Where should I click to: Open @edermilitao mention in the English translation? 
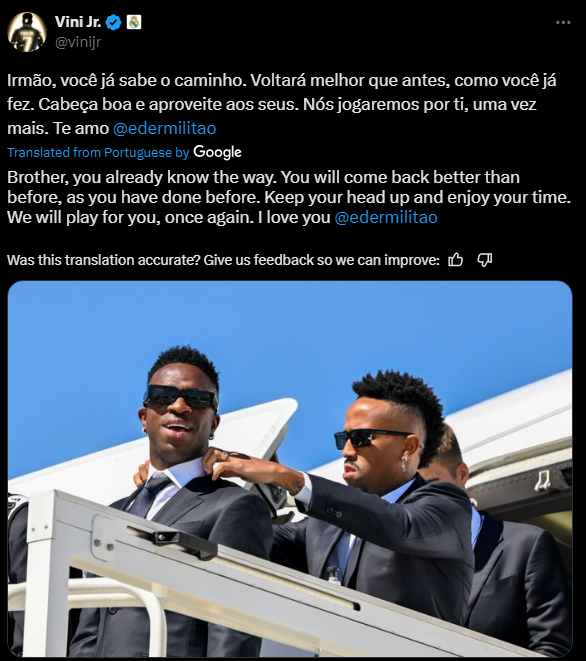point(386,218)
